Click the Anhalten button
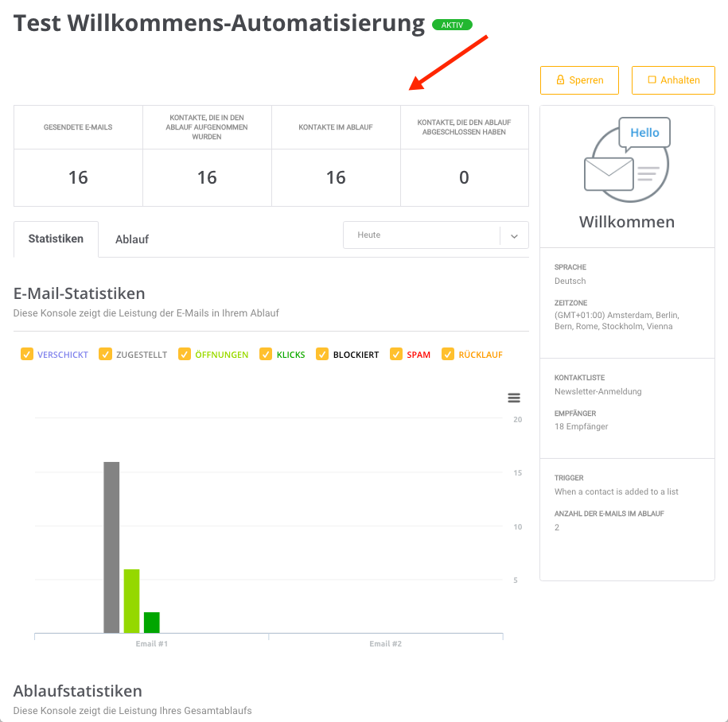The height and width of the screenshot is (722, 728). tap(673, 80)
